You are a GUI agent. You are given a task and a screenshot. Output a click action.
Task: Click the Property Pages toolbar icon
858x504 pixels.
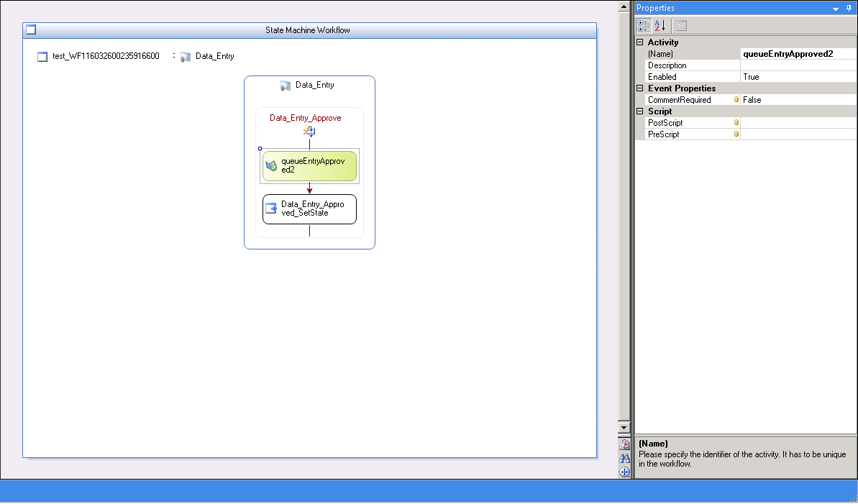[680, 26]
